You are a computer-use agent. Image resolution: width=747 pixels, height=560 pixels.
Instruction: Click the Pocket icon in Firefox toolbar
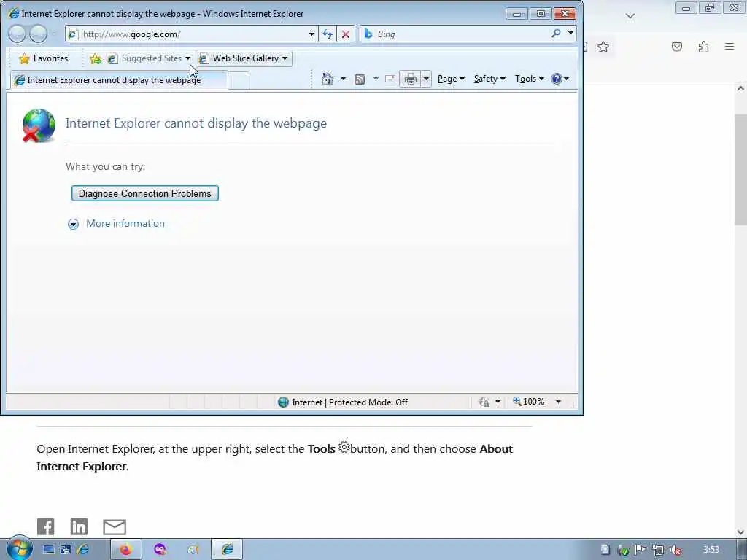click(x=676, y=47)
